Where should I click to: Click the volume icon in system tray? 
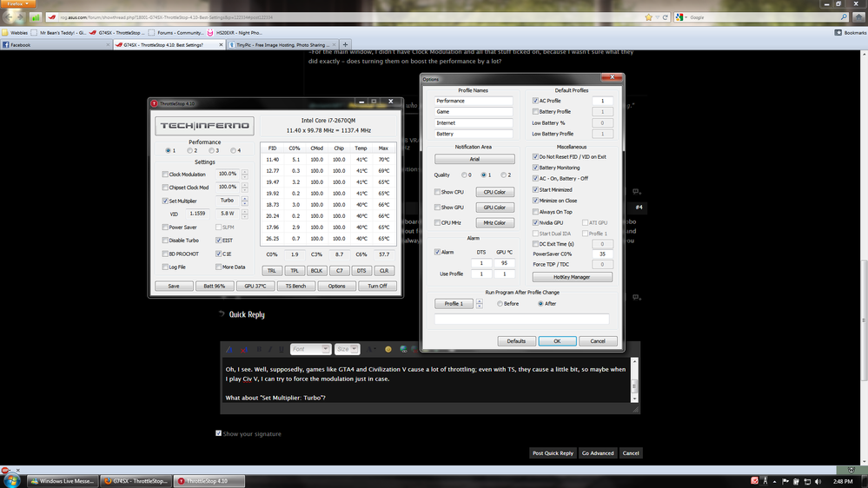818,481
